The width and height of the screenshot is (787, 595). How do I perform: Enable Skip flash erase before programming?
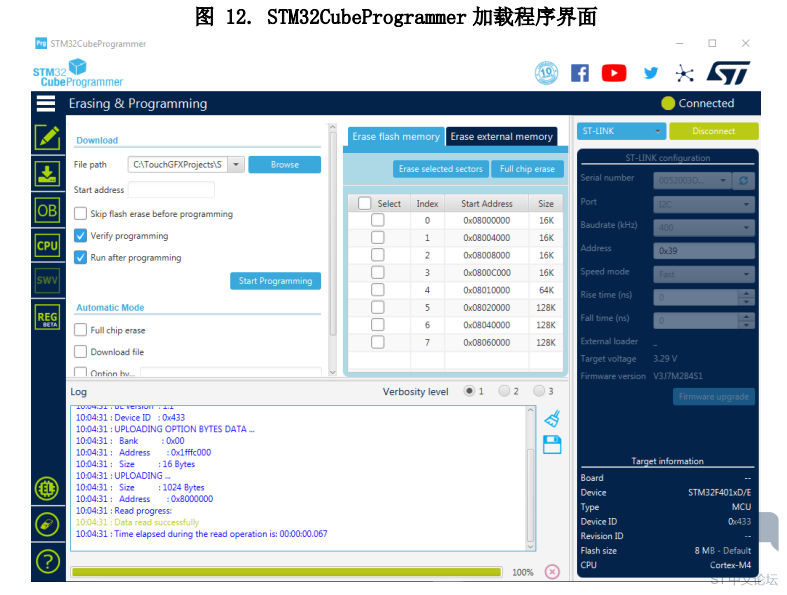[x=81, y=214]
